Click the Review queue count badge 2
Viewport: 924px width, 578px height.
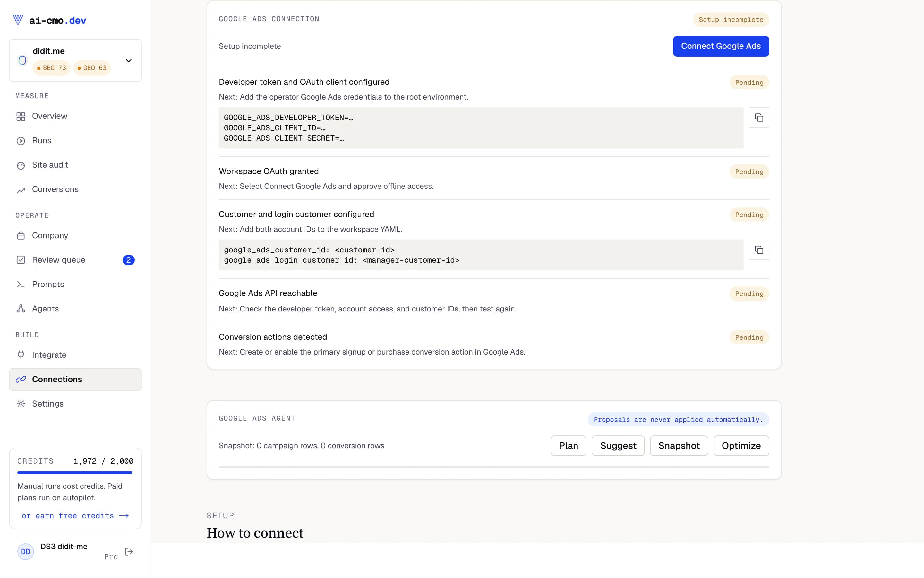tap(128, 260)
